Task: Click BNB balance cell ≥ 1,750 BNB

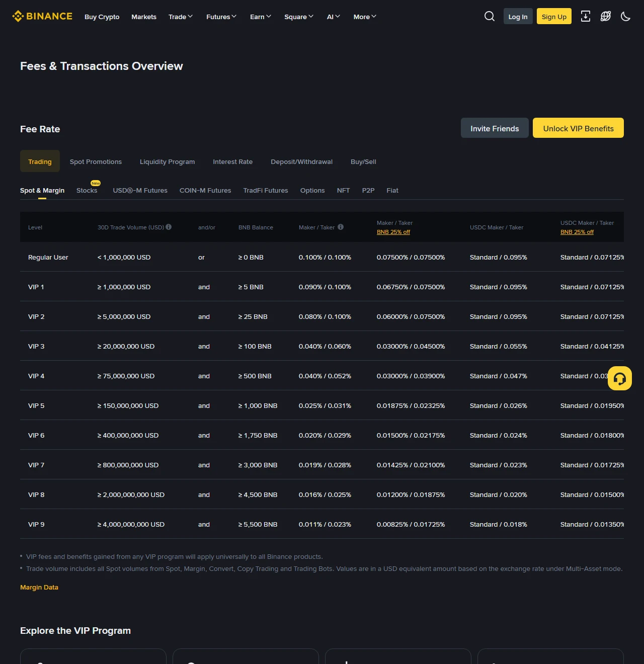Action: [x=258, y=435]
